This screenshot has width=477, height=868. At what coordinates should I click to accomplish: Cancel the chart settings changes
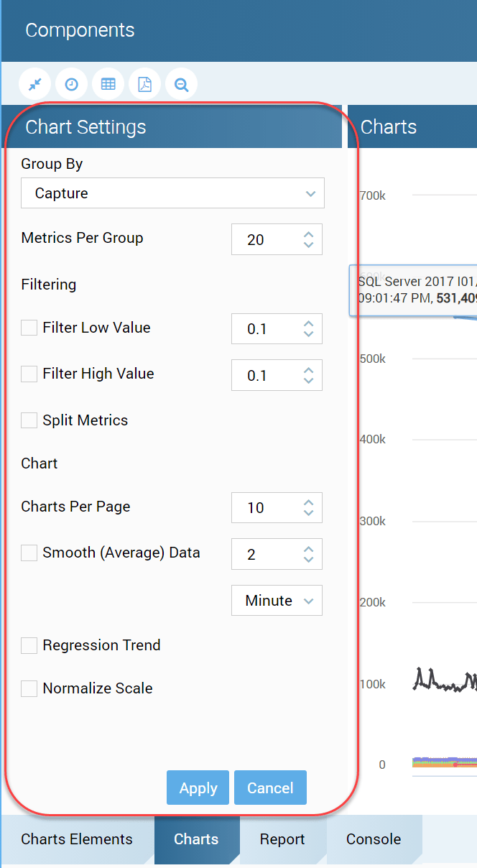point(270,788)
